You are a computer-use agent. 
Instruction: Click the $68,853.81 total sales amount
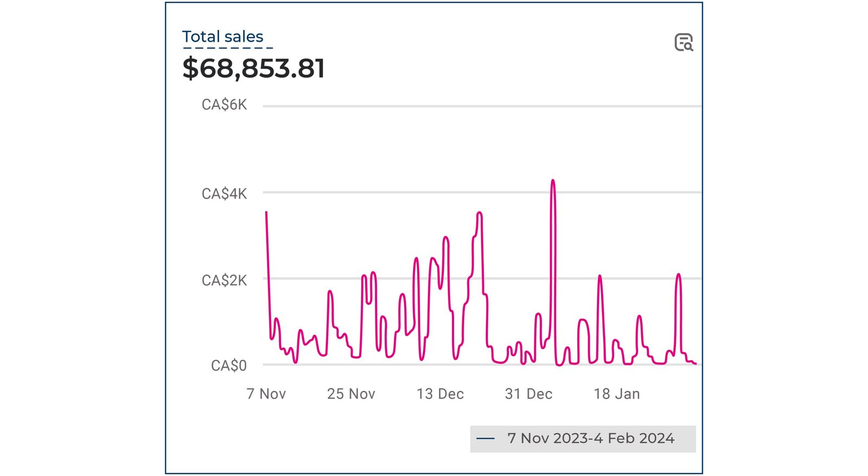click(254, 68)
